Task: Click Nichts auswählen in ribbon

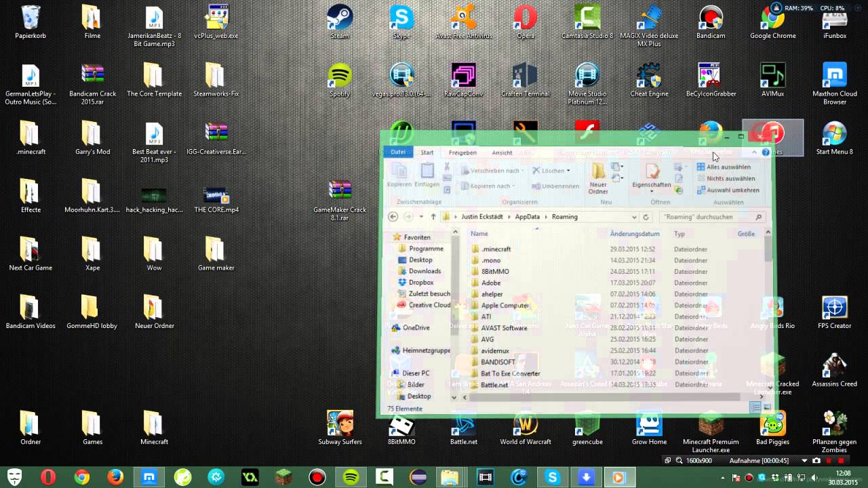Action: click(x=726, y=178)
